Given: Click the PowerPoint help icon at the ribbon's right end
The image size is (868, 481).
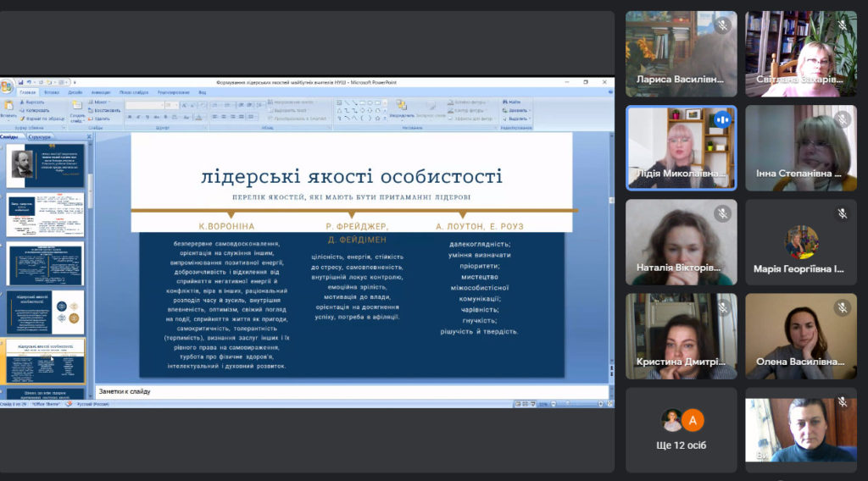Looking at the screenshot, I should click(610, 92).
